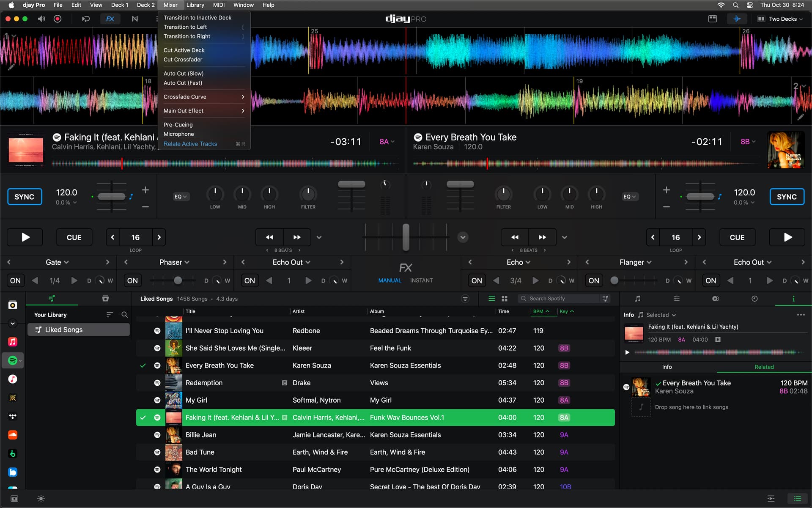Click the record button in top toolbar

click(58, 19)
